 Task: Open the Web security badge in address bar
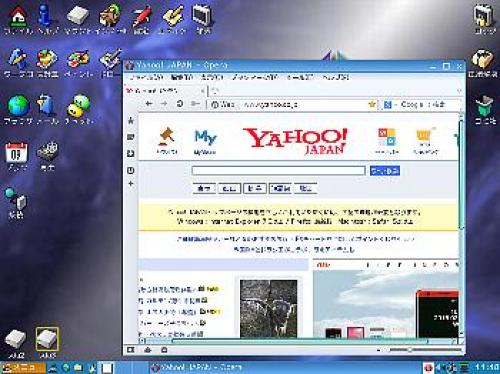pyautogui.click(x=223, y=105)
